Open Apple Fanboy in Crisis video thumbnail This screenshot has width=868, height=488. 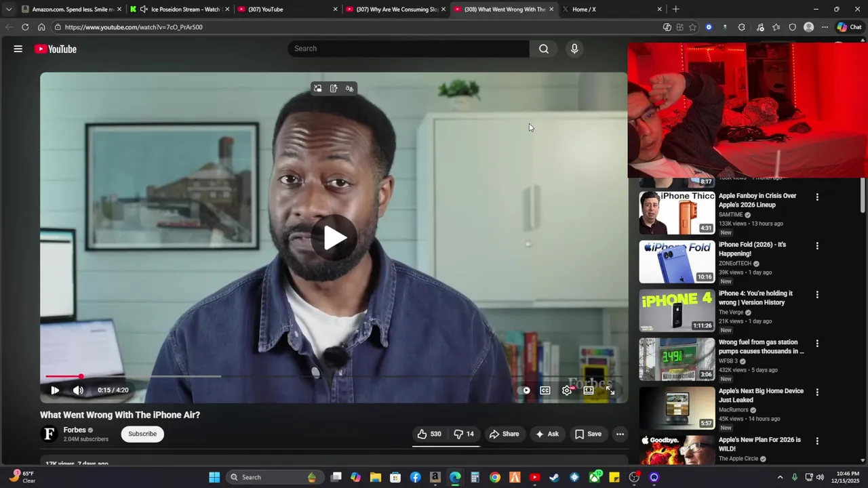coord(677,213)
